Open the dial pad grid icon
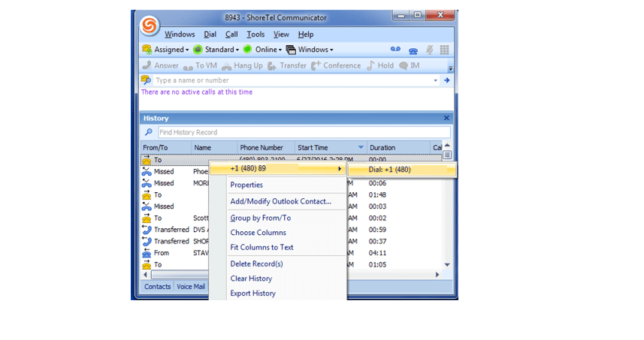This screenshot has height=340, width=644. point(444,50)
